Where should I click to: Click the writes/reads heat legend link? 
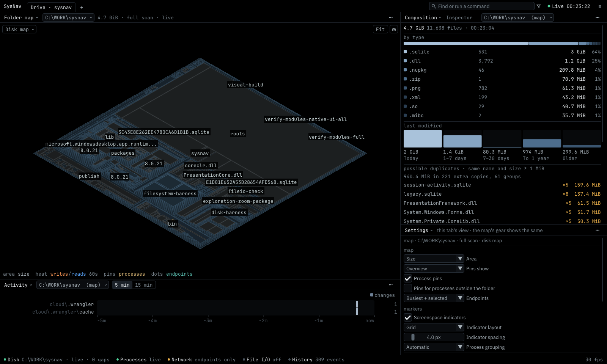point(68,274)
